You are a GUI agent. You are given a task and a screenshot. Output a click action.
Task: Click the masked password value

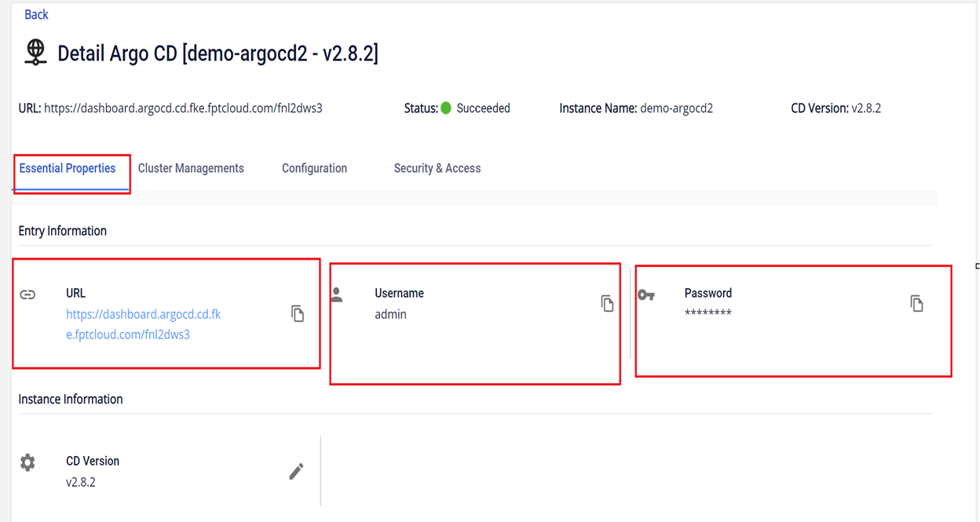pyautogui.click(x=708, y=313)
